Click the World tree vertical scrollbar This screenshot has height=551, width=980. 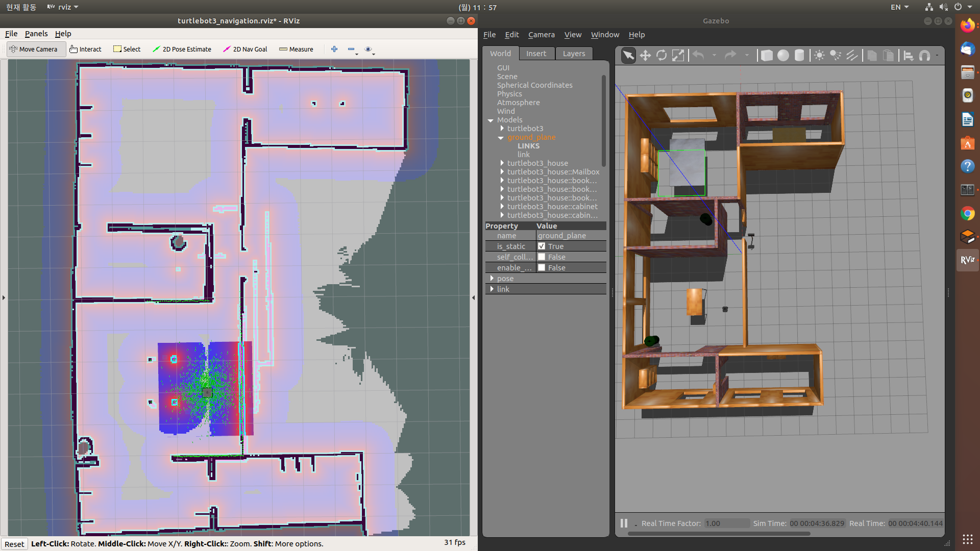(604, 121)
